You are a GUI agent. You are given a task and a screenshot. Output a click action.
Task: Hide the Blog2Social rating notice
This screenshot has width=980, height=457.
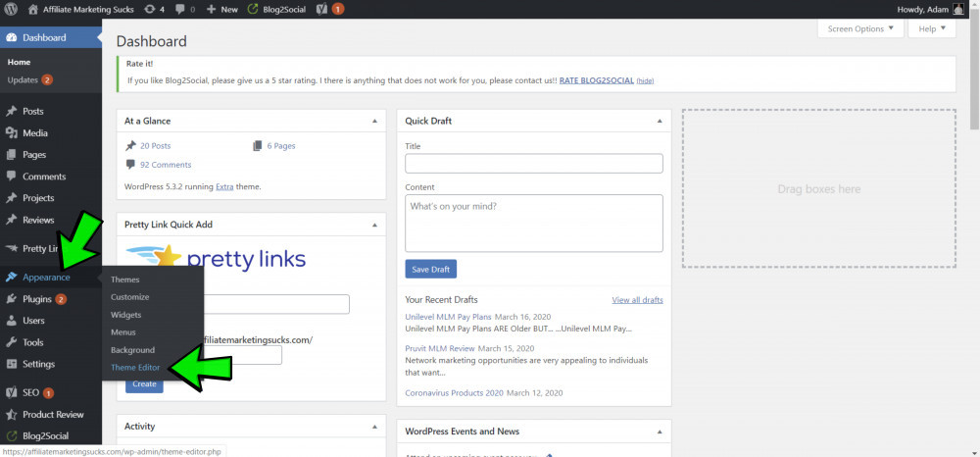(645, 81)
